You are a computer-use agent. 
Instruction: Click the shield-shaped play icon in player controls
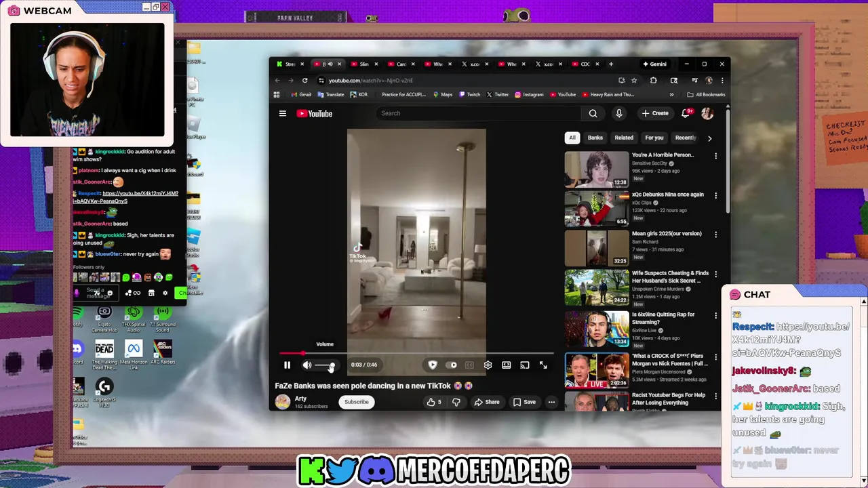click(433, 365)
